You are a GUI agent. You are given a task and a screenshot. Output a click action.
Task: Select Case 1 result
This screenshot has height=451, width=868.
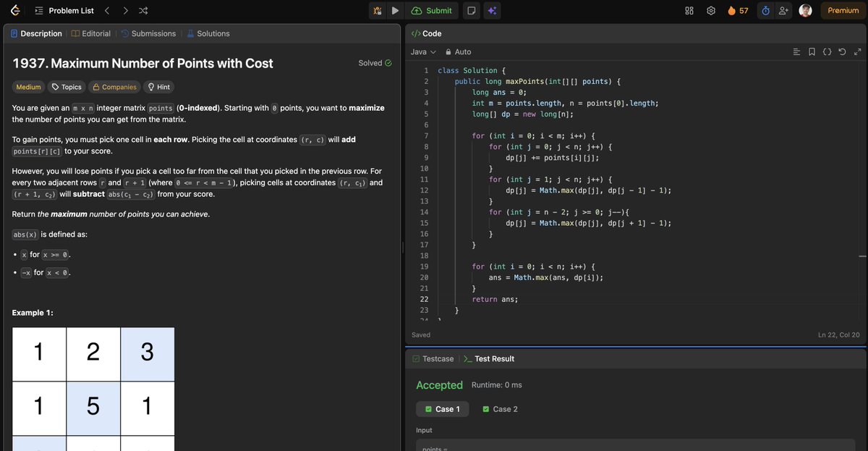tap(443, 409)
